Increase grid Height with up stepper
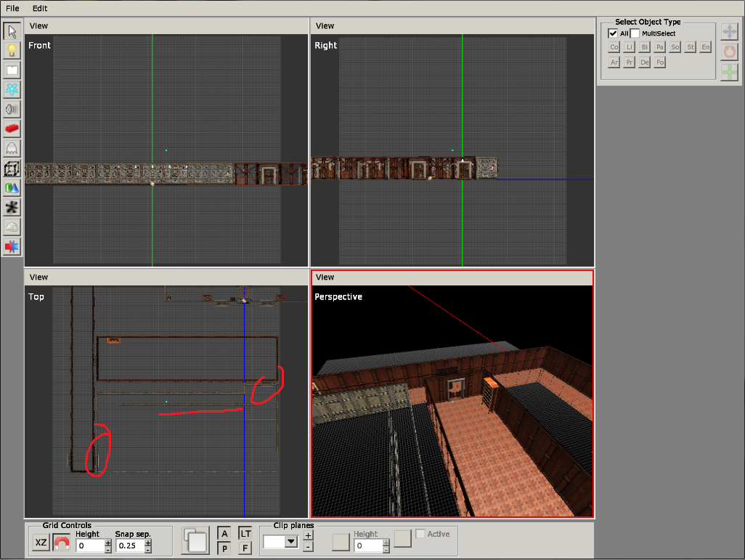Viewport: 745px width, 560px height. pos(108,542)
